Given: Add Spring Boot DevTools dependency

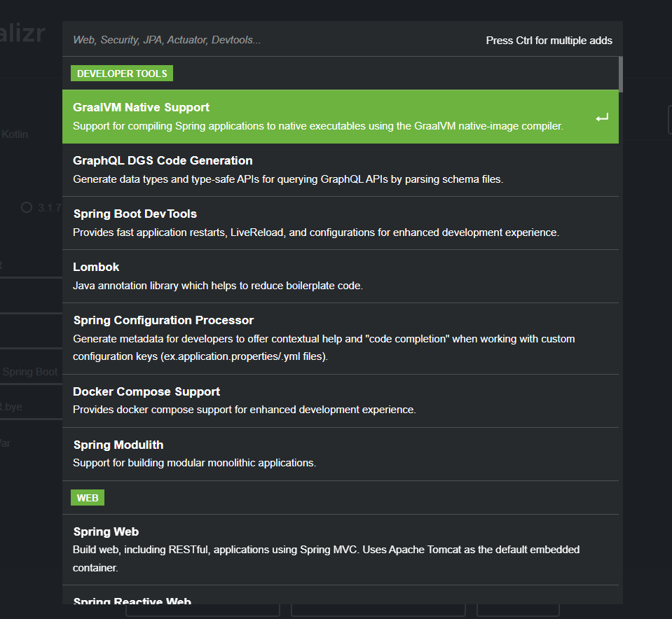Looking at the screenshot, I should click(341, 223).
